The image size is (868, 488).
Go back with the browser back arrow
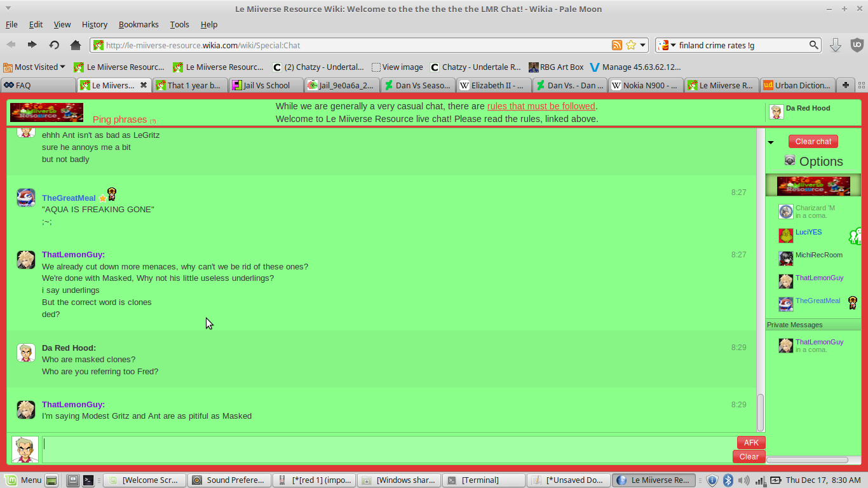pyautogui.click(x=11, y=45)
